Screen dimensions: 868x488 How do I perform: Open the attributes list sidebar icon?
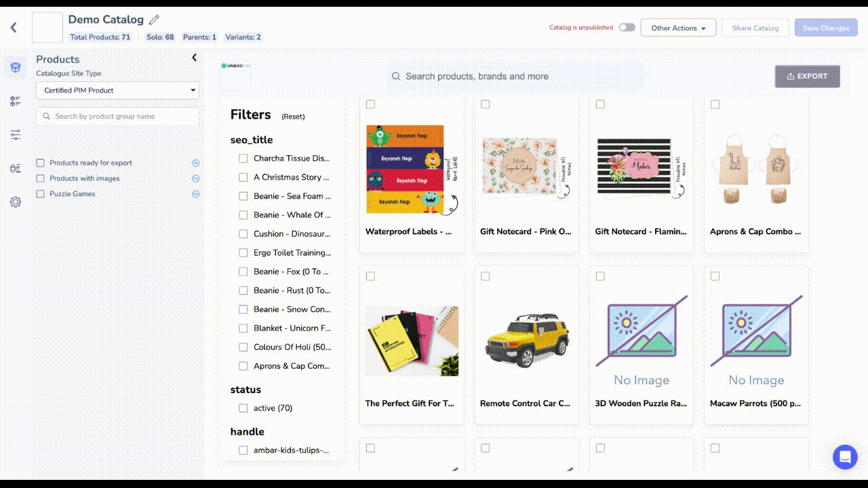point(16,101)
